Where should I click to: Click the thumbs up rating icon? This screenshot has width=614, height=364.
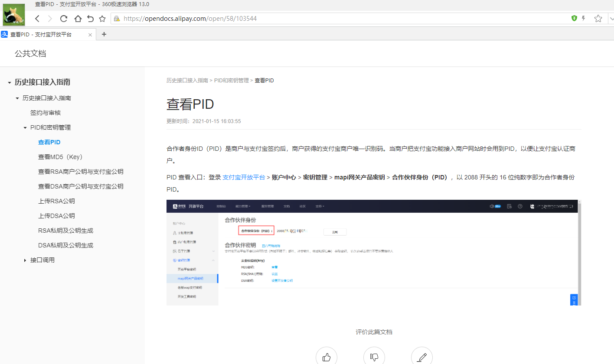pos(327,357)
